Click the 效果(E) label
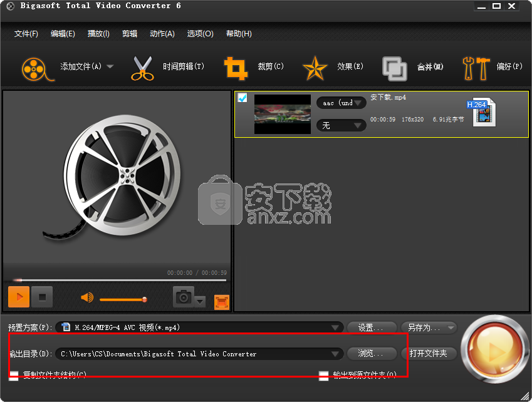 click(x=350, y=66)
